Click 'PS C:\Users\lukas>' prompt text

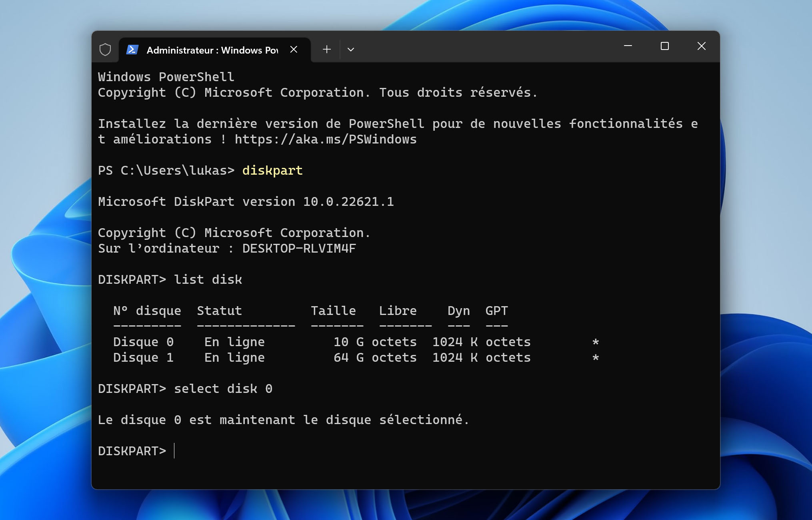pos(166,170)
